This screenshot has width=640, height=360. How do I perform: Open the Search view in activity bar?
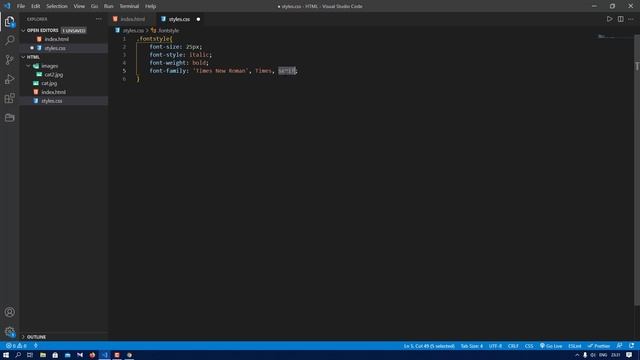coord(9,40)
